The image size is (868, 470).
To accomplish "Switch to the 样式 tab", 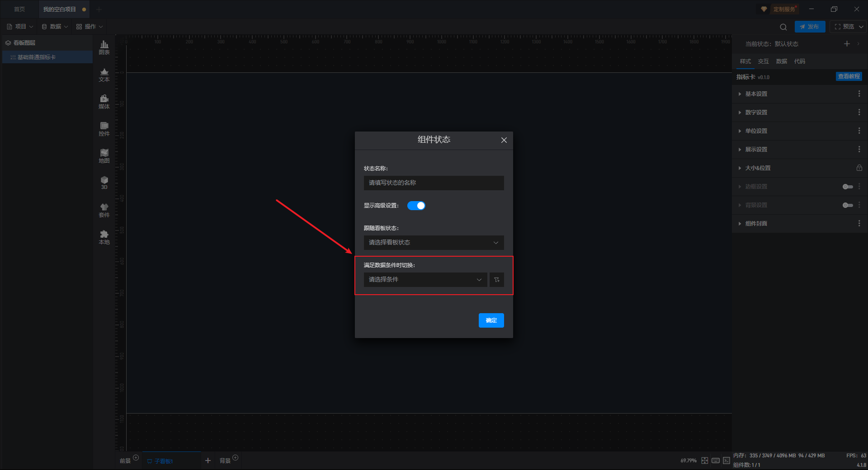I will click(745, 61).
